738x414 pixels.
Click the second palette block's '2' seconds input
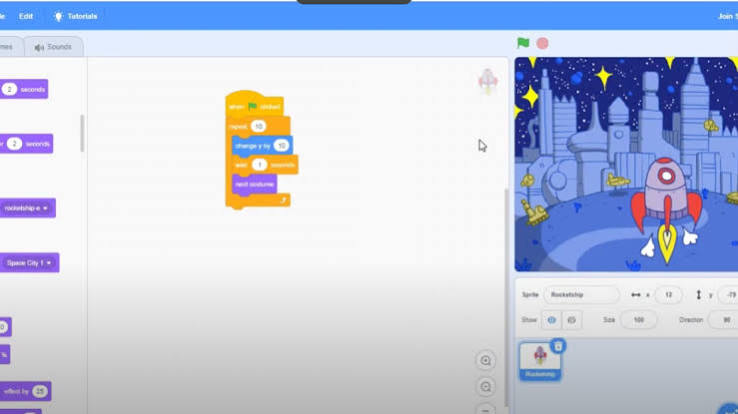tap(14, 144)
